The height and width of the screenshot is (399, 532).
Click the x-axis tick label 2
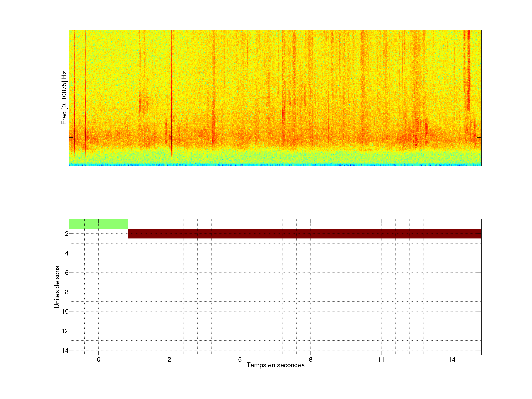pos(169,359)
